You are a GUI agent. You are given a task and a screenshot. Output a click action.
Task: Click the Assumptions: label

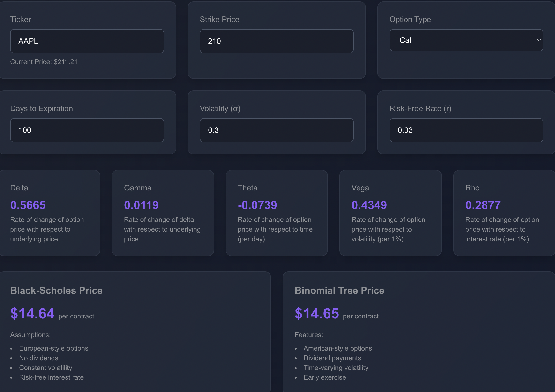[30, 335]
